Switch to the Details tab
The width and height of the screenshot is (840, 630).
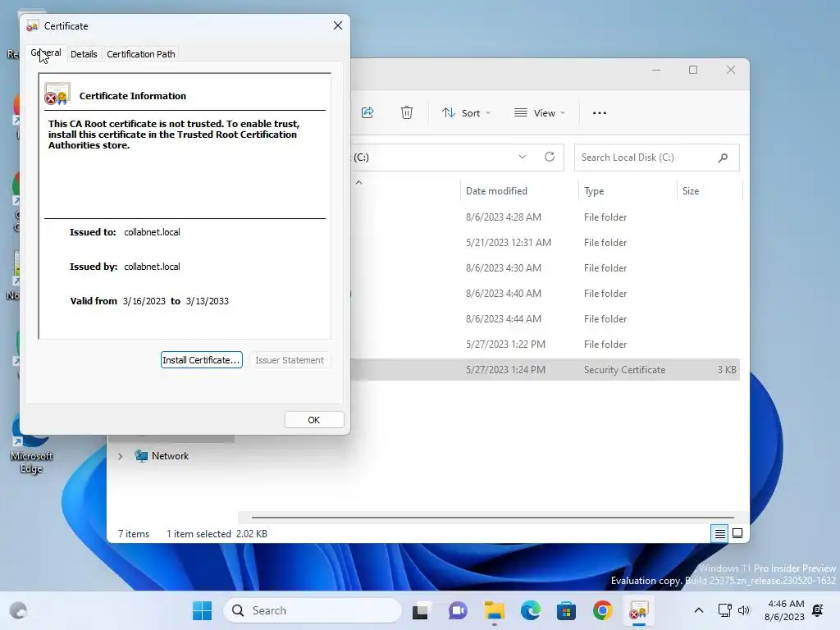tap(84, 54)
